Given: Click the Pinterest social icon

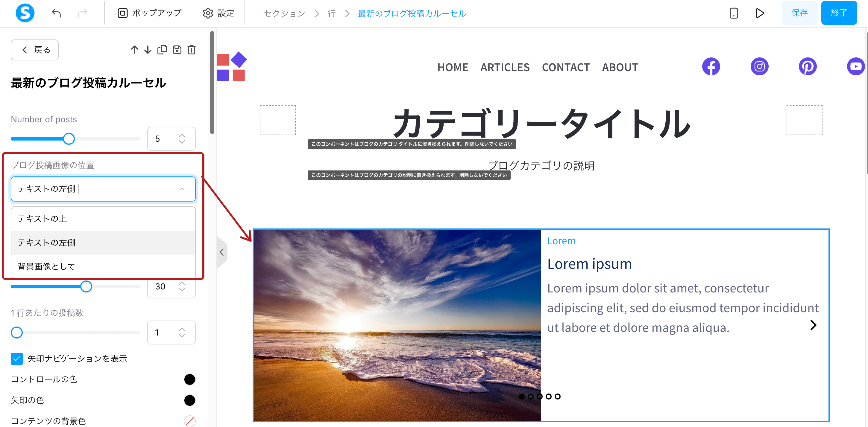Looking at the screenshot, I should 807,67.
